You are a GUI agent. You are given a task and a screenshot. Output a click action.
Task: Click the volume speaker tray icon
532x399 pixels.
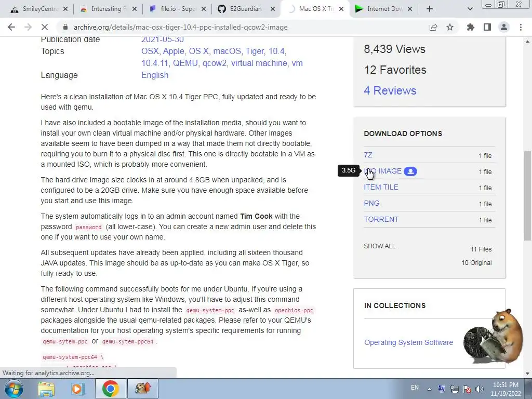[x=480, y=389]
